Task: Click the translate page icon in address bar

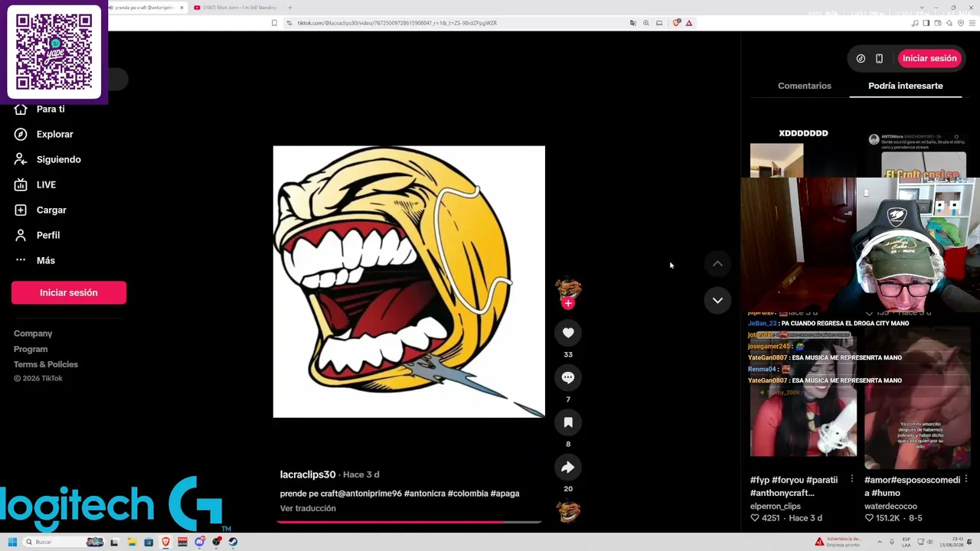Action: tap(632, 23)
